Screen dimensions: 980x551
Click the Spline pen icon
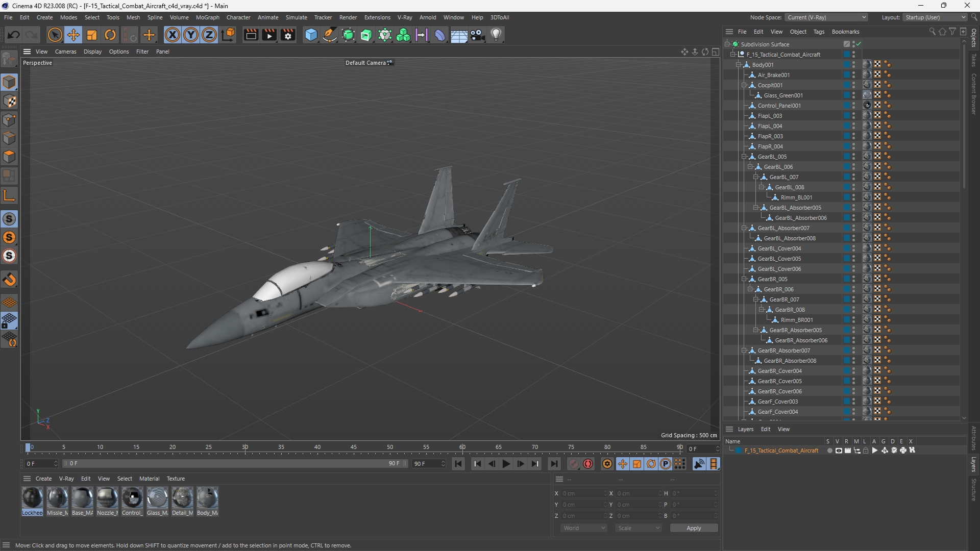[x=330, y=35]
